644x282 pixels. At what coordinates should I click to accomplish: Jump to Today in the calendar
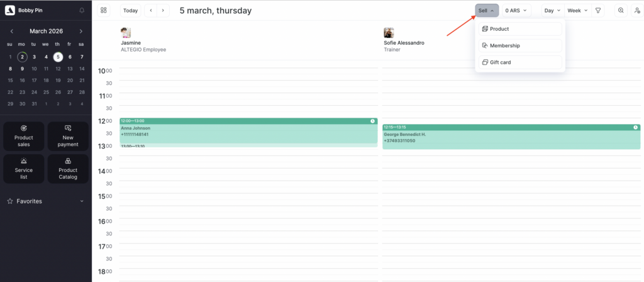pyautogui.click(x=131, y=11)
